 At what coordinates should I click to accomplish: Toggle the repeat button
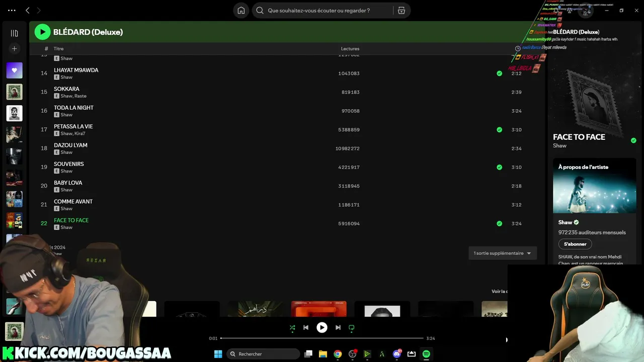click(x=352, y=327)
